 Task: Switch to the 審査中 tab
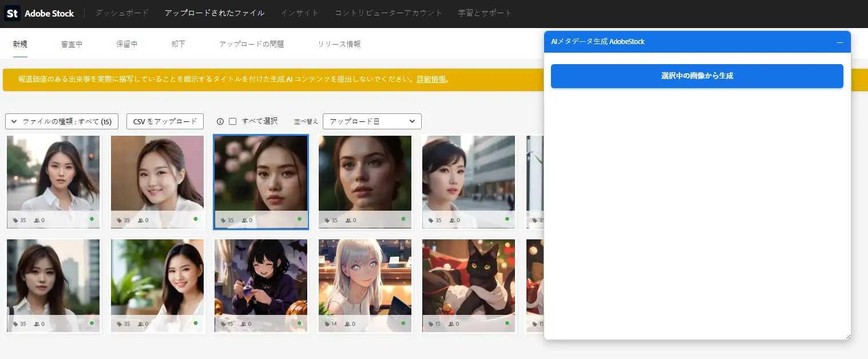tap(72, 44)
